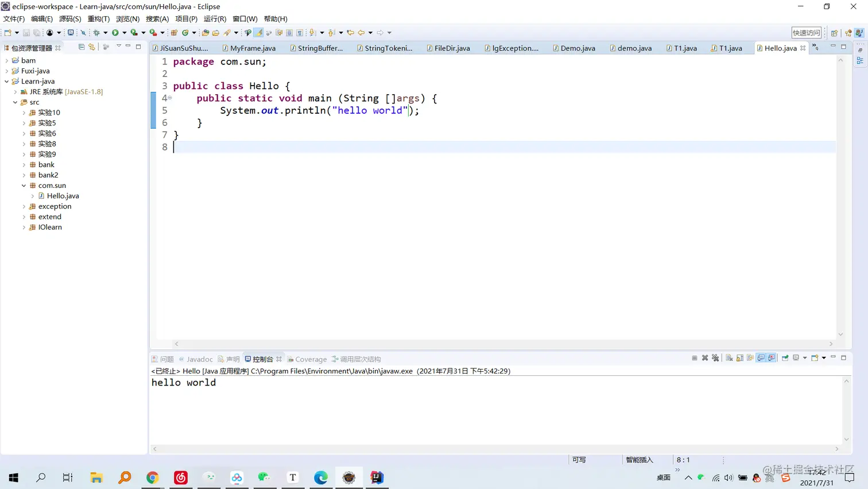868x489 pixels.
Task: Collapse the com.sun package
Action: click(x=24, y=186)
